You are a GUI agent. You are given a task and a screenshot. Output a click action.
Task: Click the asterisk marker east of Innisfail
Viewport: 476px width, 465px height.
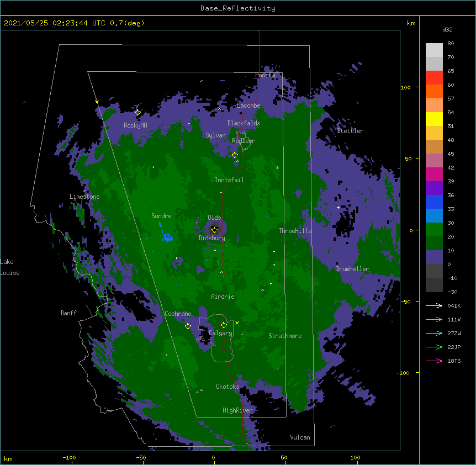tap(277, 167)
